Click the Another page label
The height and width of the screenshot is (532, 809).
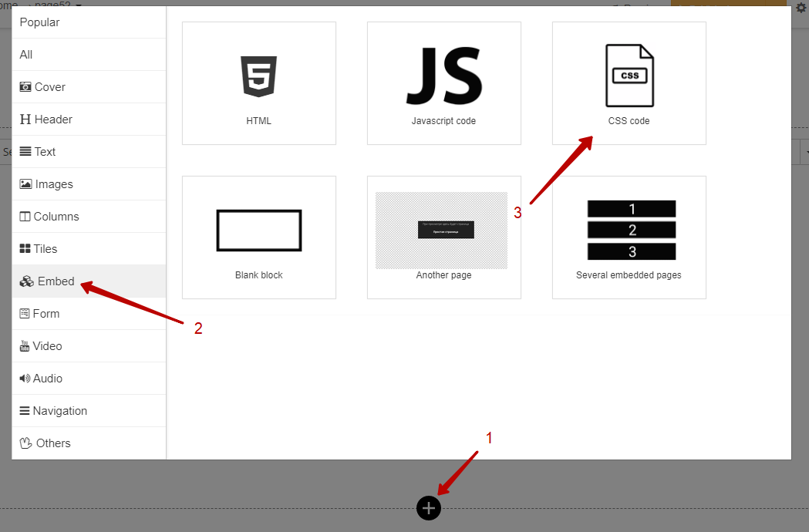pyautogui.click(x=443, y=275)
